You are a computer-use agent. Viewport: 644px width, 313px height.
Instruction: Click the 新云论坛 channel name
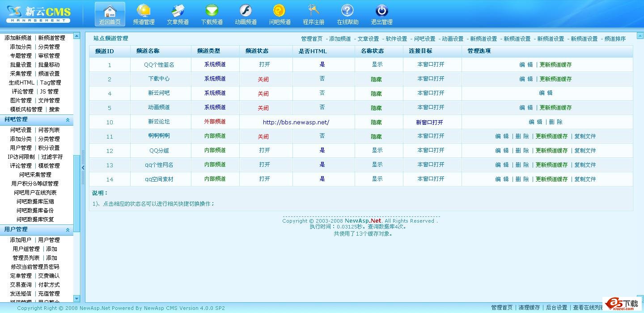pyautogui.click(x=159, y=122)
